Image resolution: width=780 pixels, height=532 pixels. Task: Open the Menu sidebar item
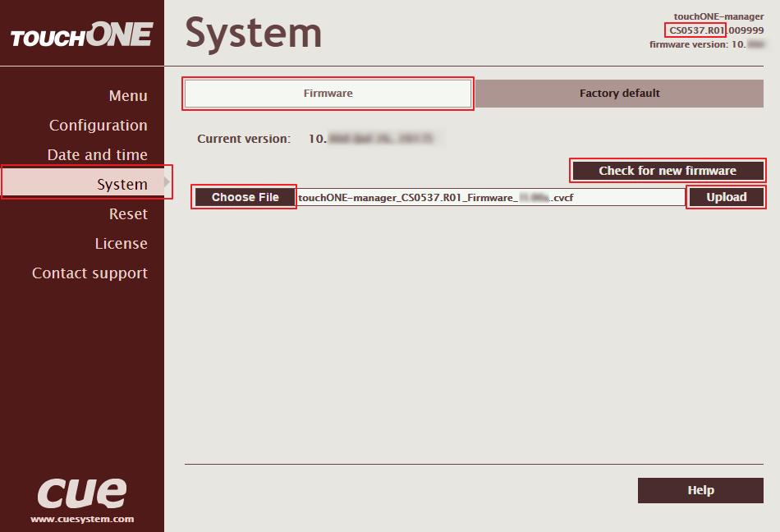128,95
